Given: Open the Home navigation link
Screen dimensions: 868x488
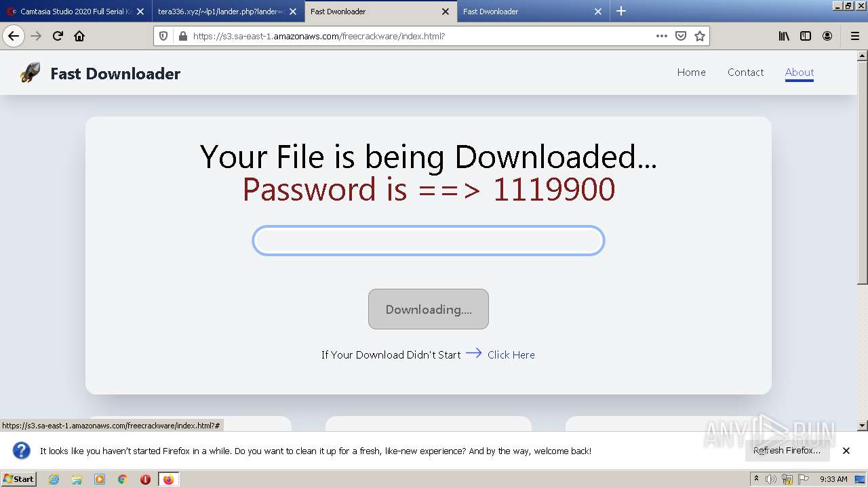Looking at the screenshot, I should (691, 73).
